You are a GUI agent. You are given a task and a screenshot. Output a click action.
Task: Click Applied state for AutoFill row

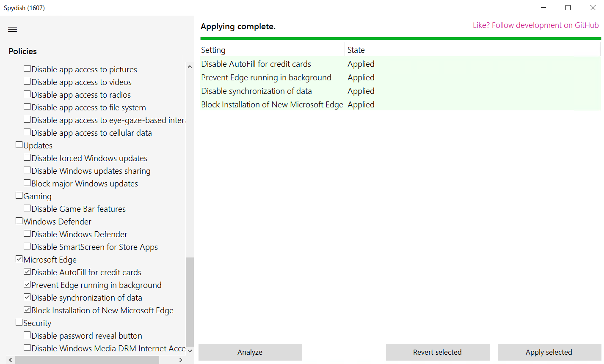point(361,64)
